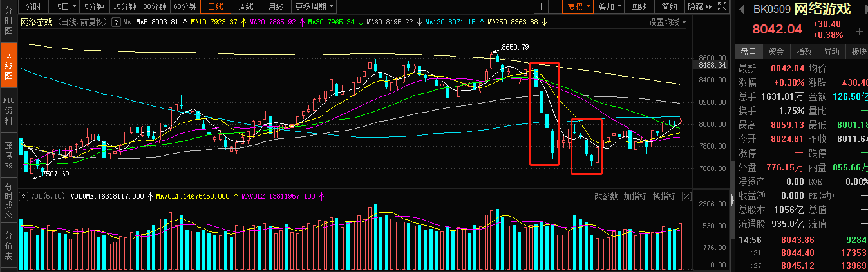
Task: Select the 板块 tab
Action: pos(857,51)
